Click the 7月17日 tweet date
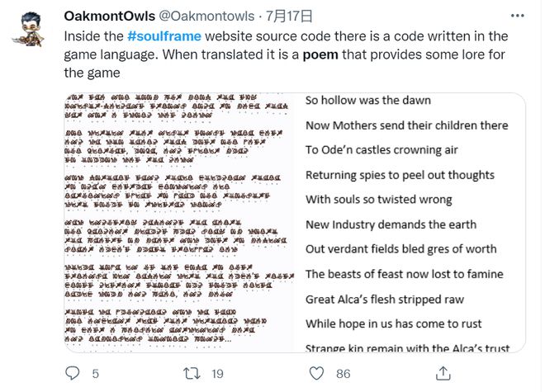Viewport: 545px width, 392px height. tap(289, 16)
